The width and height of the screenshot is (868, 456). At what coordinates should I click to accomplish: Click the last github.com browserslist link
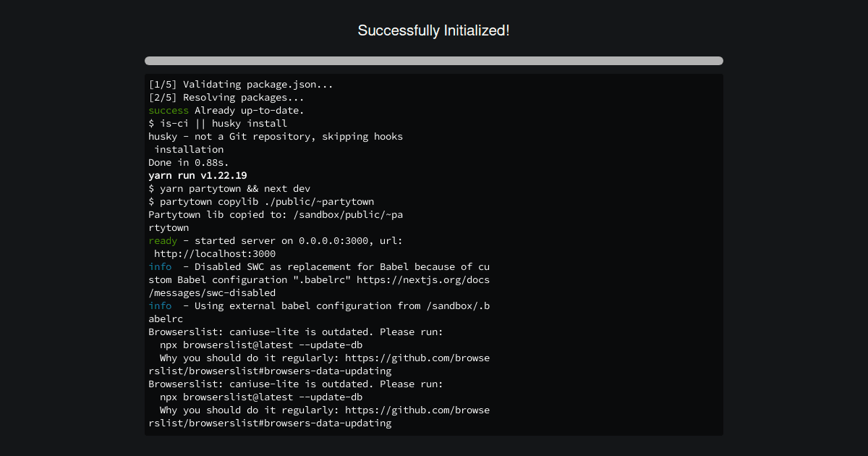(417, 410)
